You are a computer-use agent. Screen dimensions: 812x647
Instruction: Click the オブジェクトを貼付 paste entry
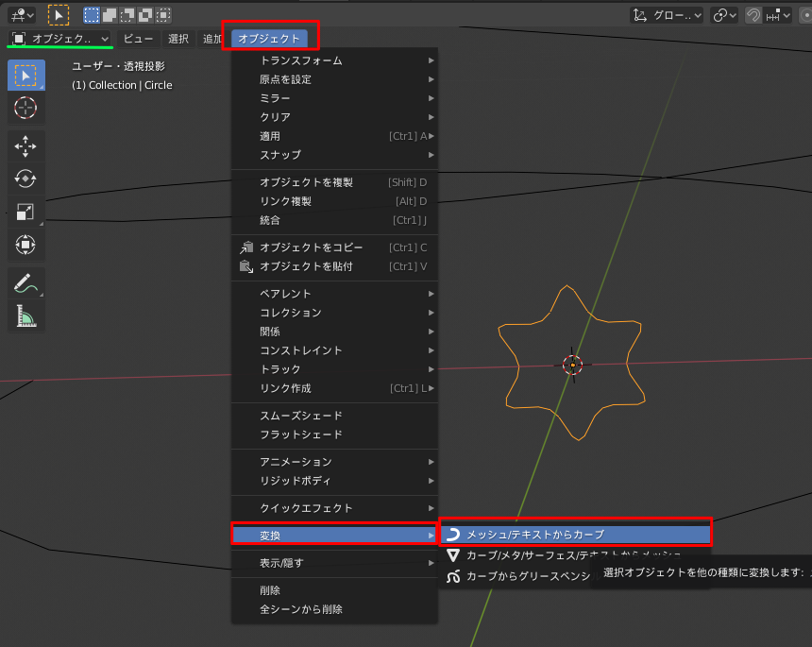click(334, 266)
